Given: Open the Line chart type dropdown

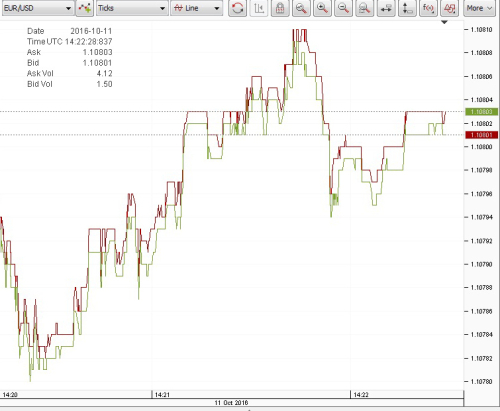Looking at the screenshot, I should (197, 8).
